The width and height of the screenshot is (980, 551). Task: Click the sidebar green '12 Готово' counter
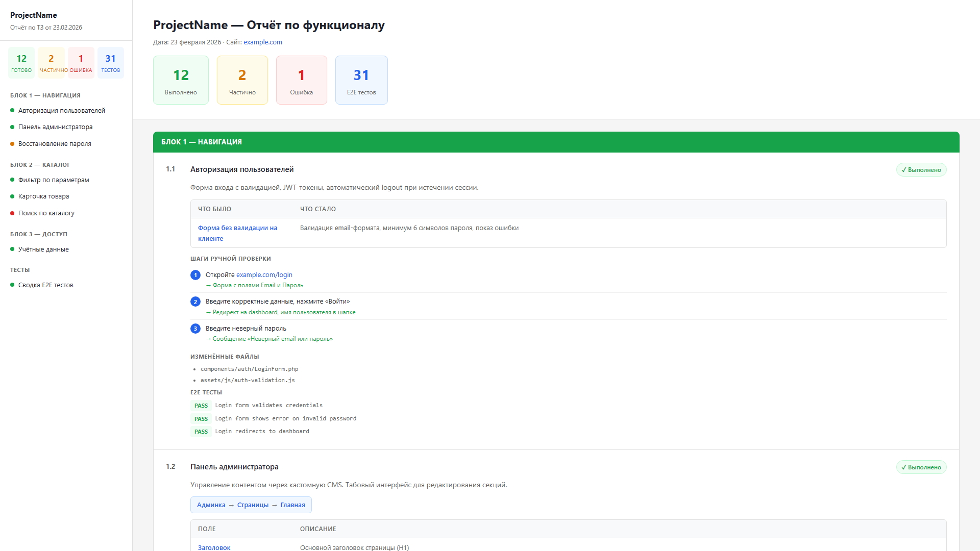pyautogui.click(x=21, y=63)
